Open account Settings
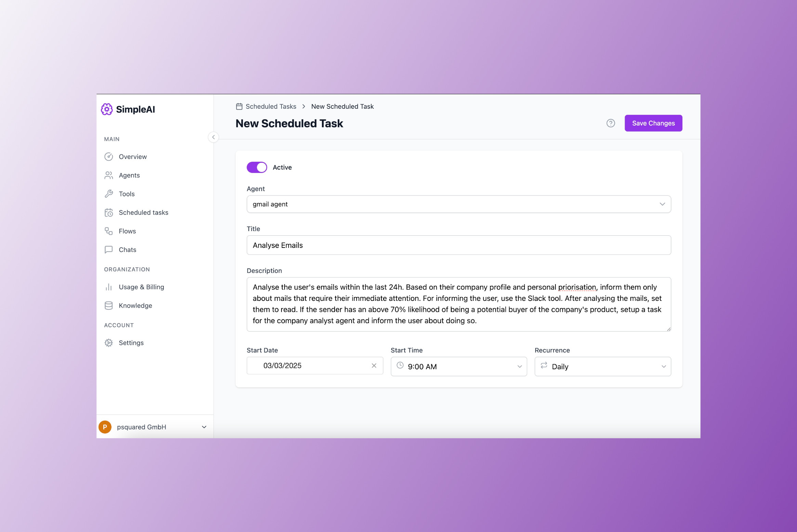The image size is (797, 532). (131, 343)
